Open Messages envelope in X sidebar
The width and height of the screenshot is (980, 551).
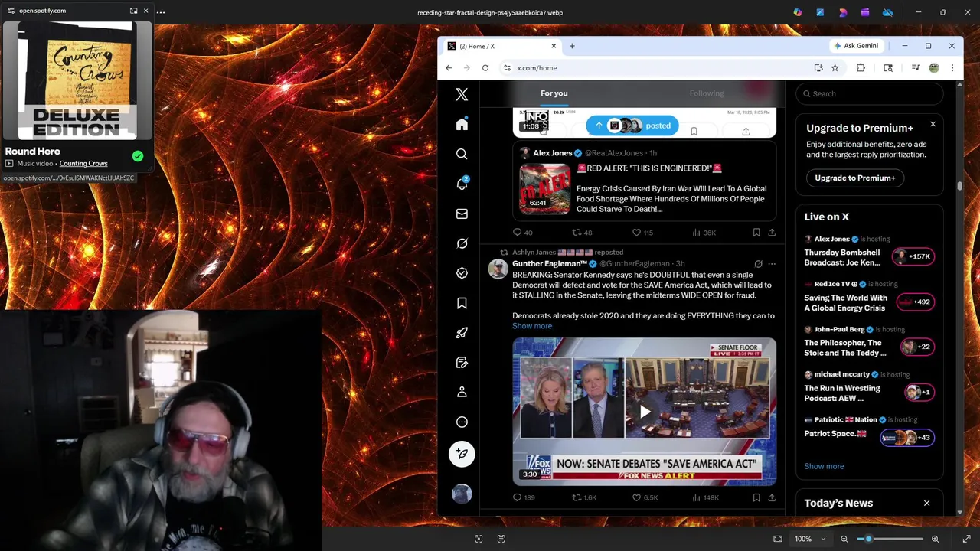point(462,214)
